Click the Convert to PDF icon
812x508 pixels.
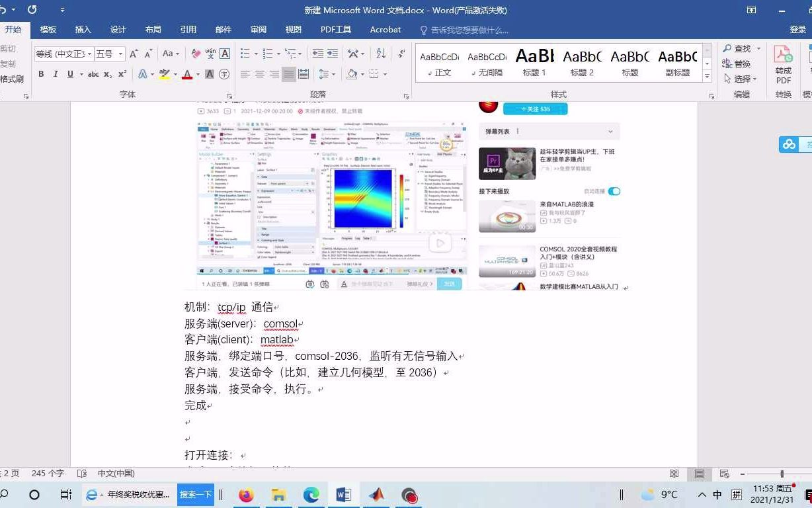784,65
